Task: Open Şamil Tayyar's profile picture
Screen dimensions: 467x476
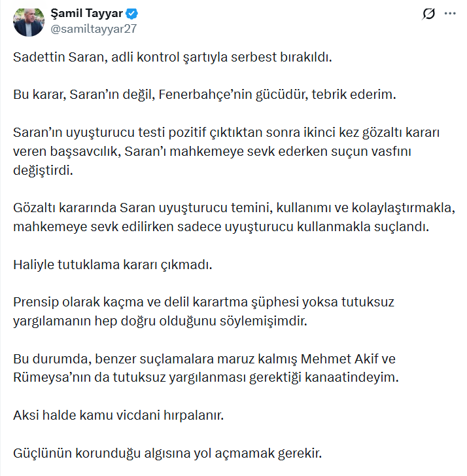Action: [x=29, y=22]
